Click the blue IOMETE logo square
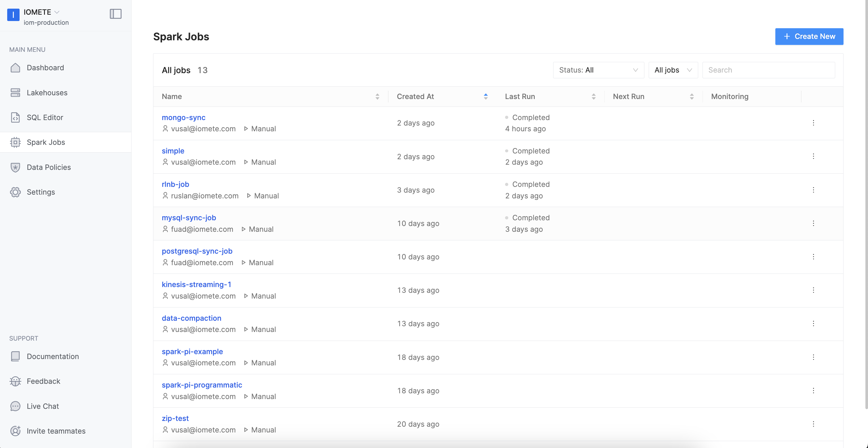Screen dimensions: 868x448 [13, 14]
